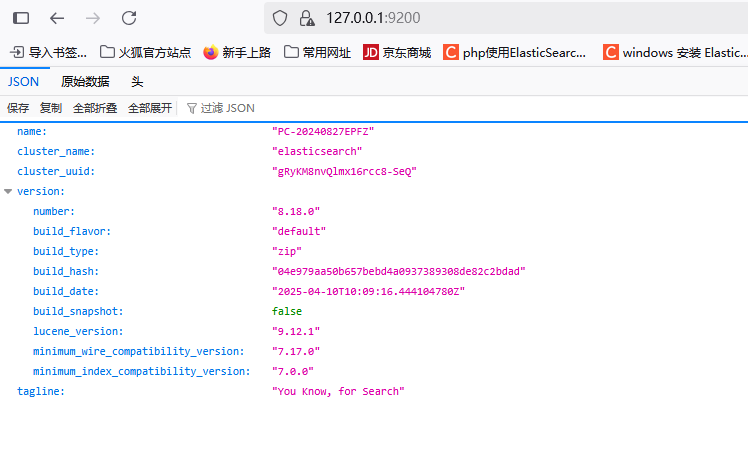Open windows 安装 Elastic bookmark
The height and width of the screenshot is (466, 748).
(x=675, y=52)
